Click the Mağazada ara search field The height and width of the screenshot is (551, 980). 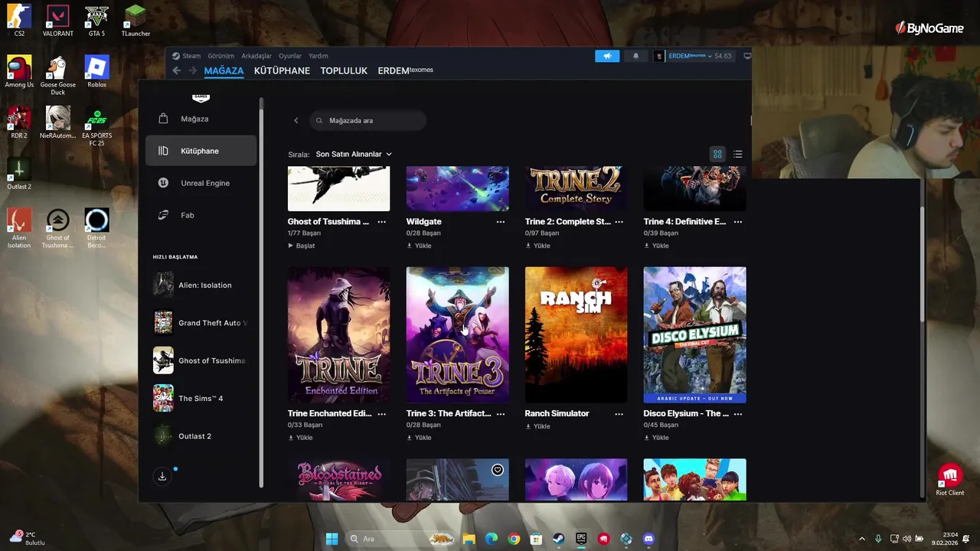coord(368,120)
